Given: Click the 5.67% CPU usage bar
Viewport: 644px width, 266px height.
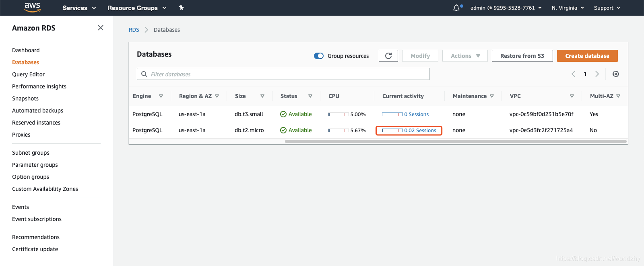Looking at the screenshot, I should point(339,130).
